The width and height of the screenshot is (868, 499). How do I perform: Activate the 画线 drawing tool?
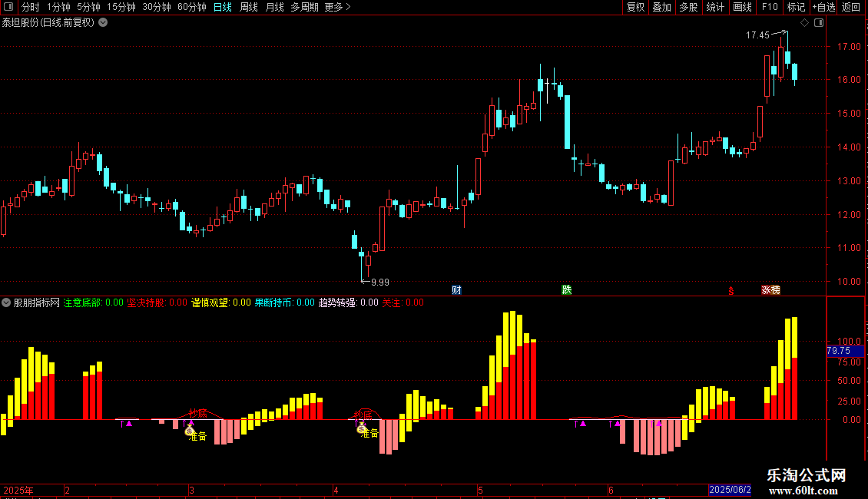click(x=742, y=7)
